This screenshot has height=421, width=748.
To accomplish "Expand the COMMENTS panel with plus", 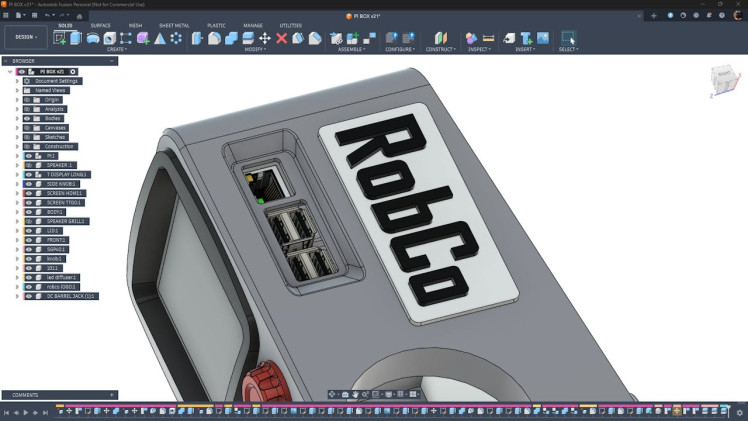I will coord(112,395).
